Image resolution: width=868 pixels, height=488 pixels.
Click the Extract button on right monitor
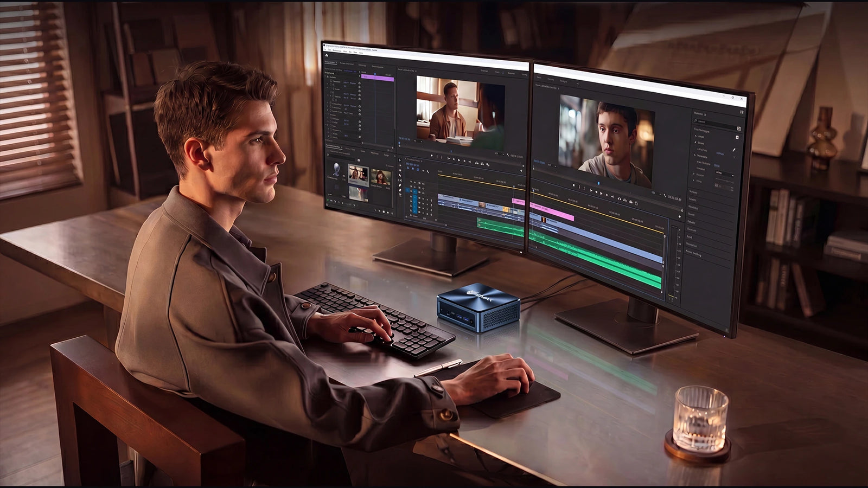[626, 201]
